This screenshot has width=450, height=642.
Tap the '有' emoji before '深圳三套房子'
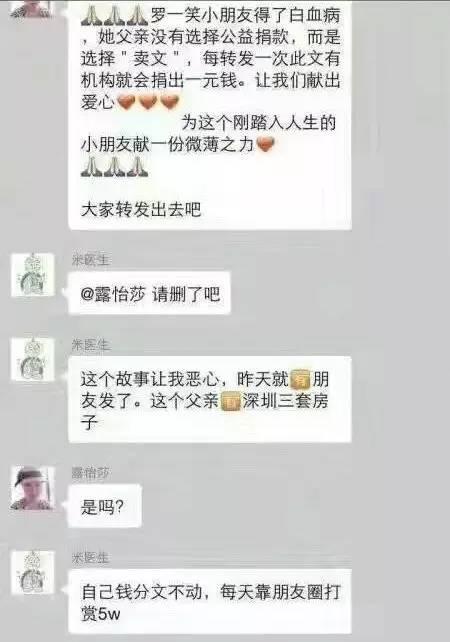coord(231,401)
